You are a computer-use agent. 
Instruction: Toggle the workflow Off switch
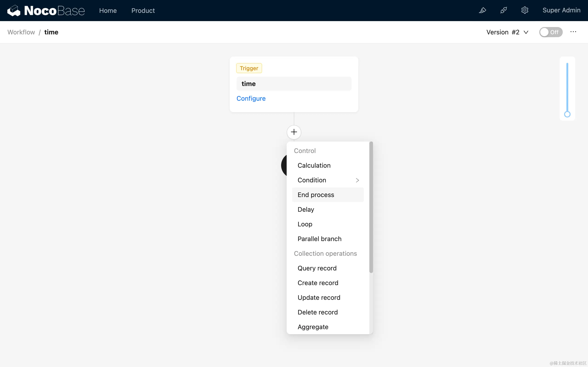click(551, 32)
